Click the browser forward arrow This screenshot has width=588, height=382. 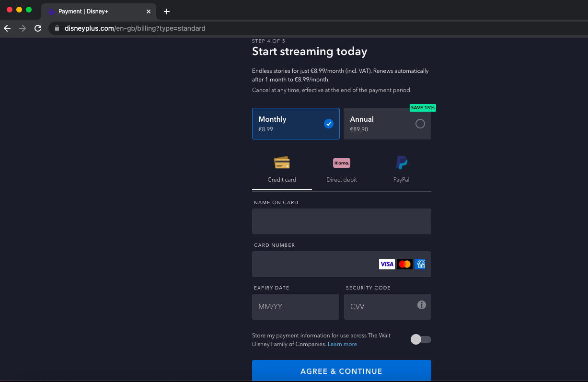(x=23, y=28)
